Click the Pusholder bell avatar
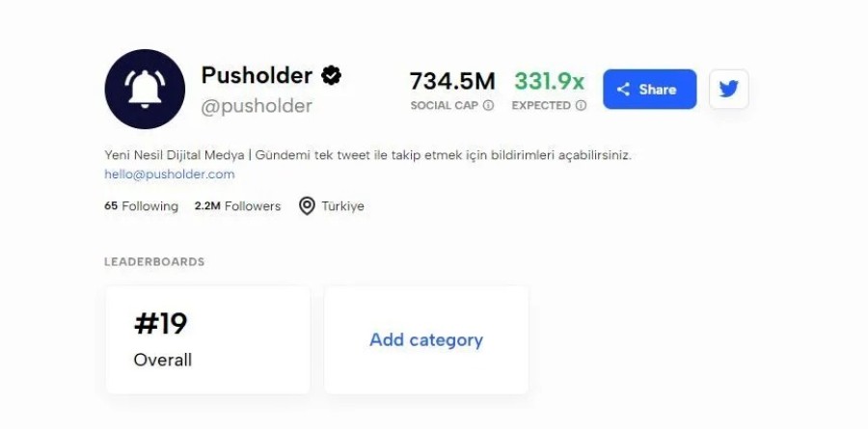 145,89
